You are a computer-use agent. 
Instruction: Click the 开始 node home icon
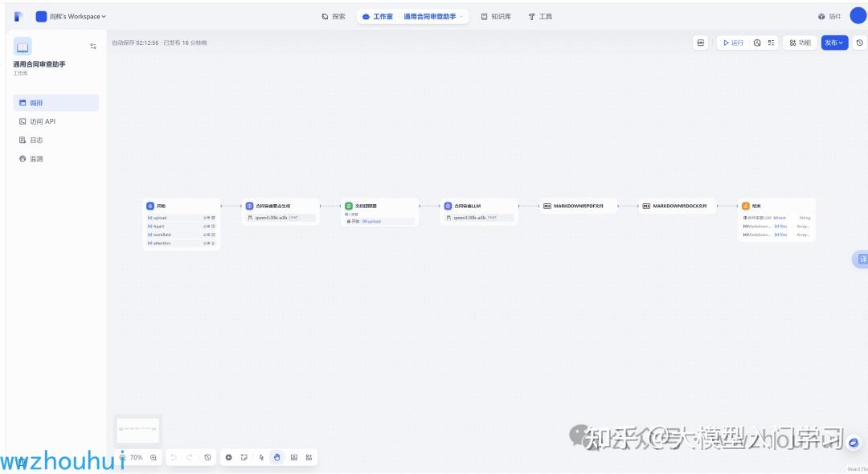[150, 206]
